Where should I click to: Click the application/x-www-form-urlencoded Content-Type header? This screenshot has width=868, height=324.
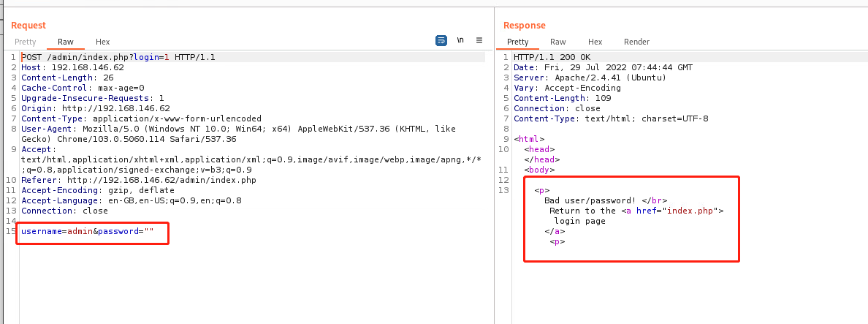pyautogui.click(x=141, y=118)
